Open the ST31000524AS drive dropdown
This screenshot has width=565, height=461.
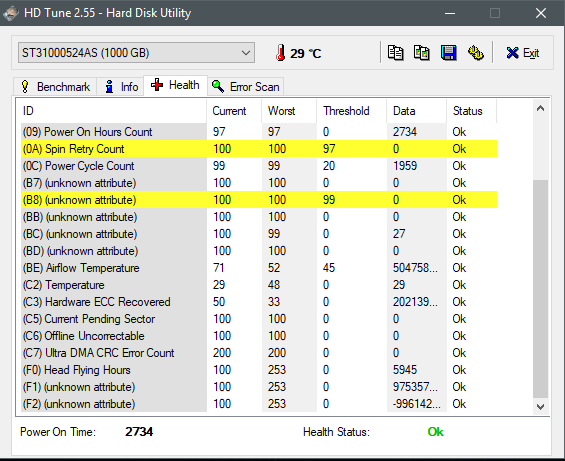pyautogui.click(x=136, y=53)
